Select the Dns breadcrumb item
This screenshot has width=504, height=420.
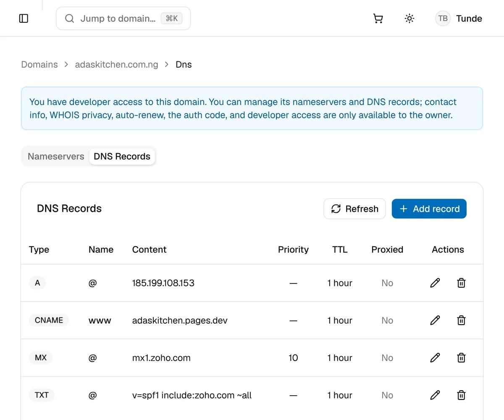(184, 65)
